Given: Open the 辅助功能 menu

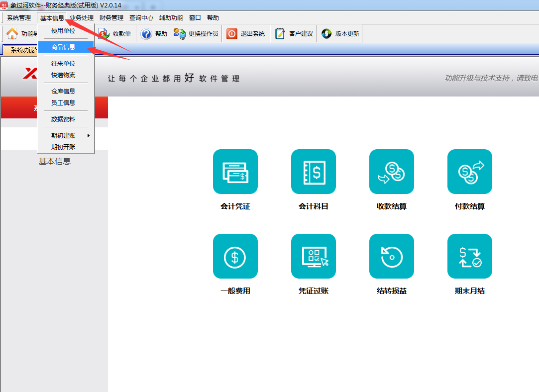Looking at the screenshot, I should [171, 18].
